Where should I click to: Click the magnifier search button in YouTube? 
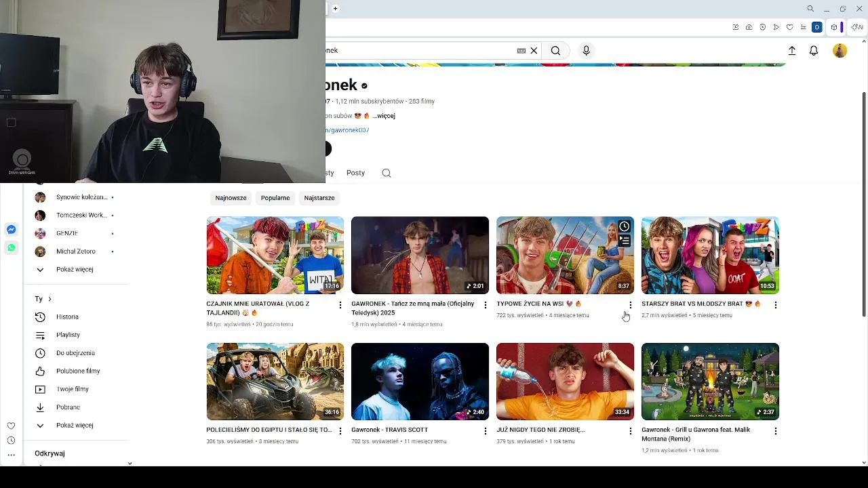555,51
